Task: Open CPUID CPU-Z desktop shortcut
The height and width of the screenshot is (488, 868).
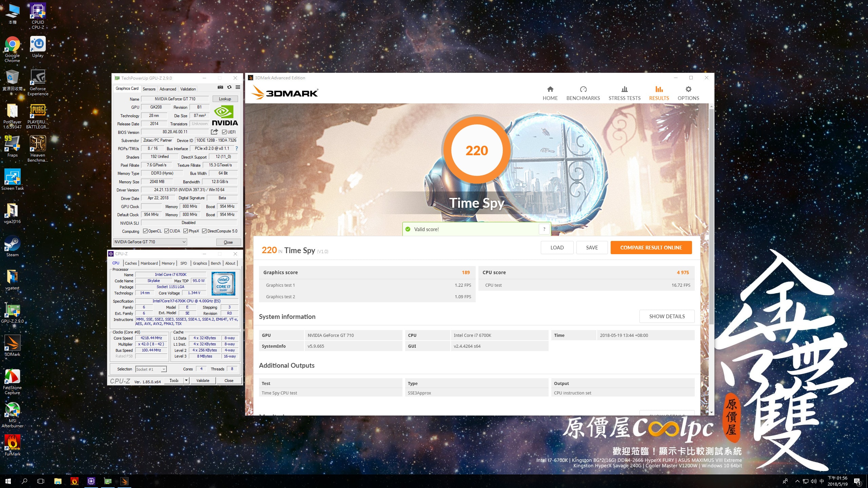Action: coord(38,16)
